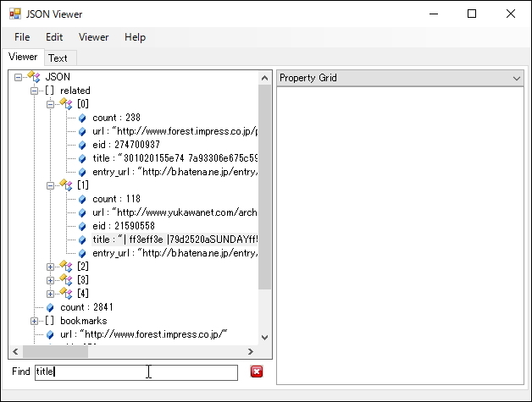Select the 'related' tree node
The width and height of the screenshot is (532, 402).
click(75, 91)
